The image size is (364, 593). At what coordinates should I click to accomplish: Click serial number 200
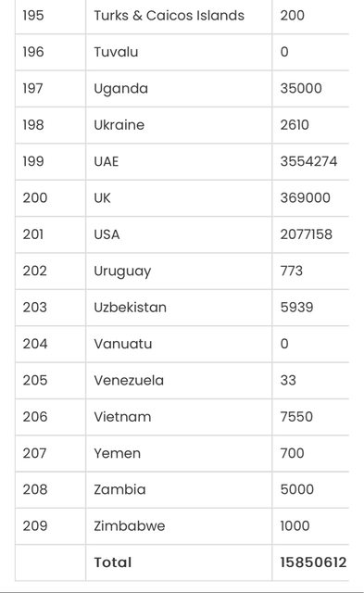pos(35,197)
